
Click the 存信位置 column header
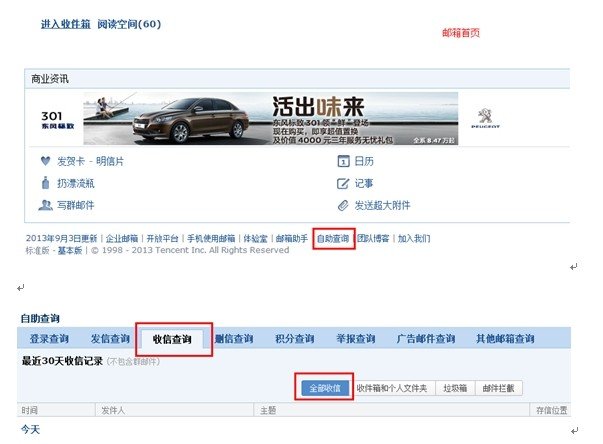click(x=551, y=410)
